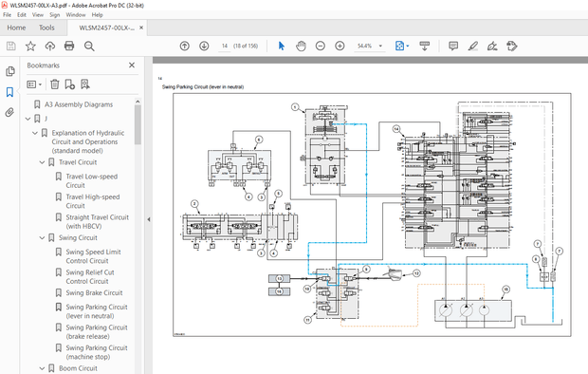This screenshot has width=588, height=374.
Task: Zoom out with the minus icon
Action: tap(321, 46)
